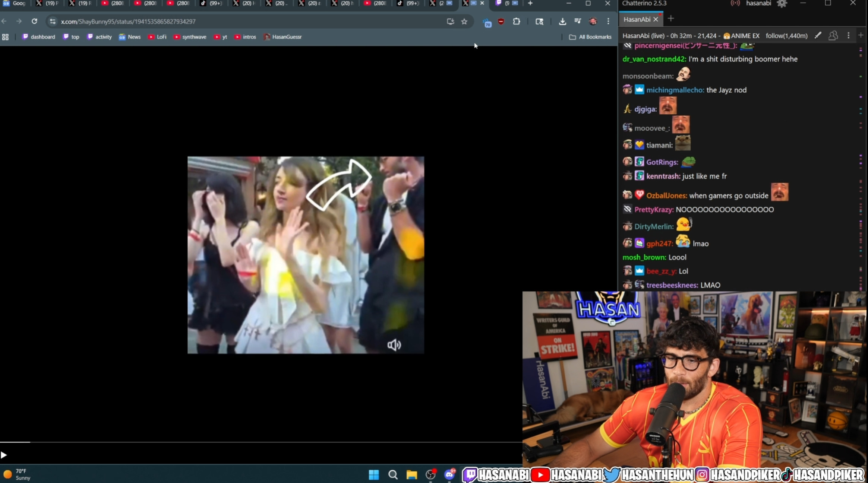Image resolution: width=868 pixels, height=483 pixels.
Task: View site information for x.com
Action: [53, 21]
